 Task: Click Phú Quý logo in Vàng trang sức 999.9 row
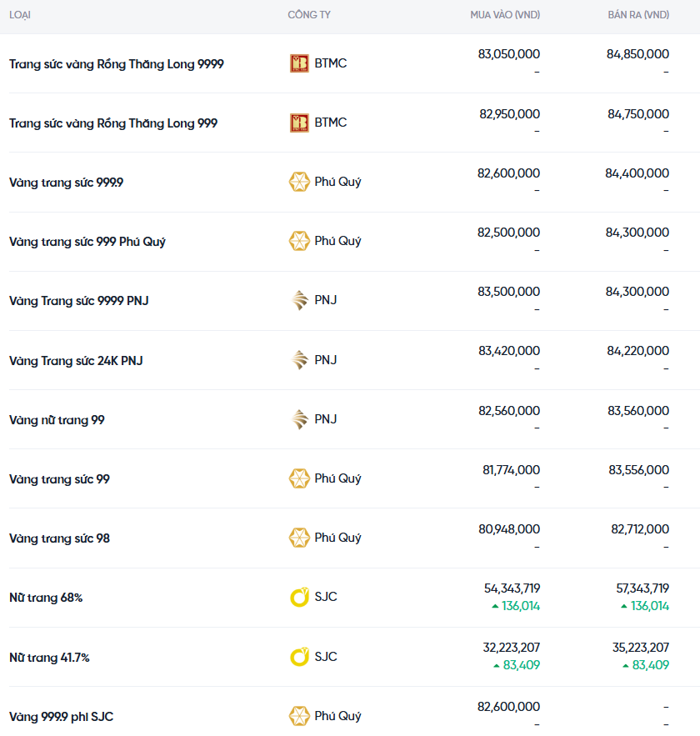click(299, 182)
